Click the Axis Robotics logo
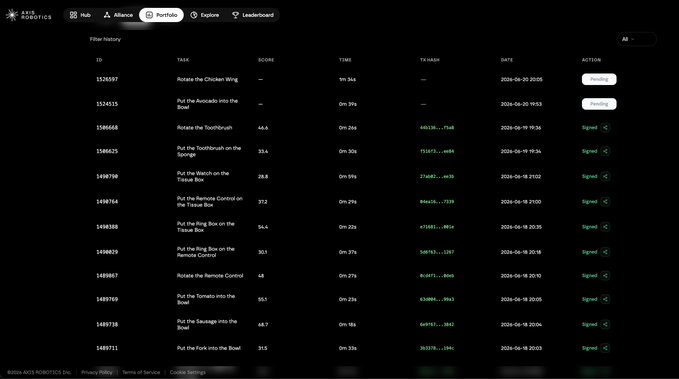Image resolution: width=679 pixels, height=379 pixels. coord(29,15)
